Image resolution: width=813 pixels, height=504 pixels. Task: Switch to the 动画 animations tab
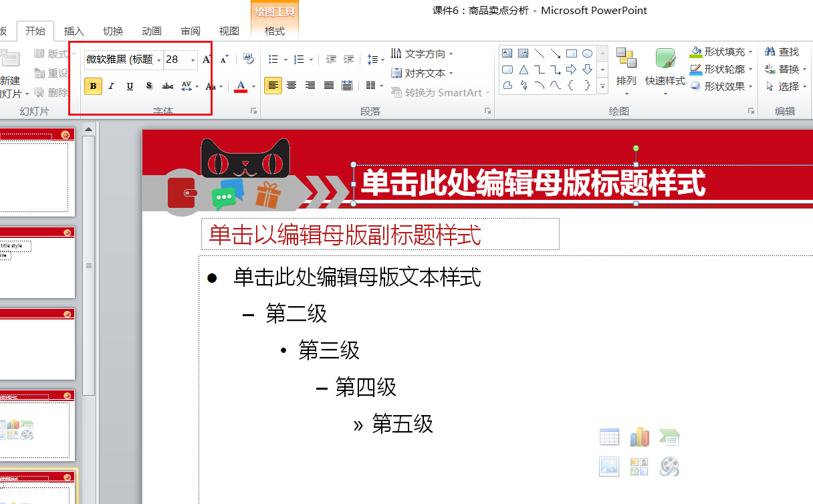coord(152,31)
